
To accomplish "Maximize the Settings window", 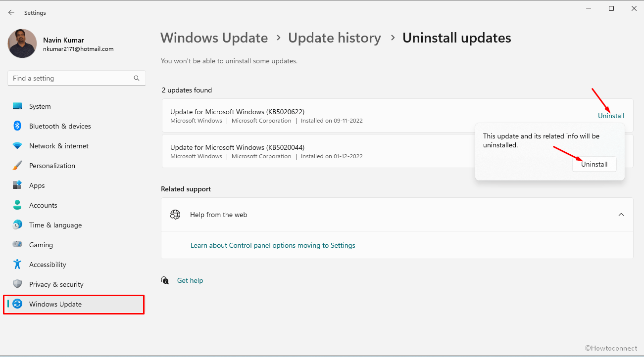I will pos(611,8).
